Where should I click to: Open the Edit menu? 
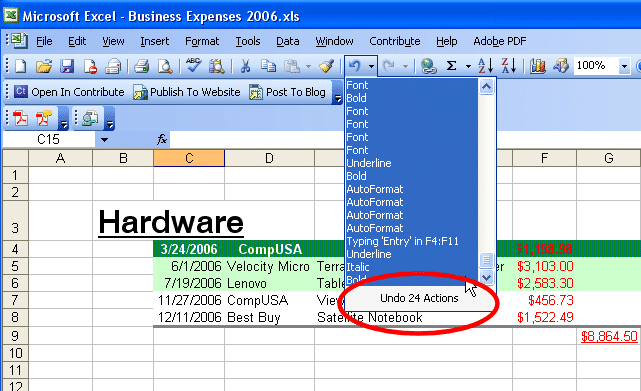[x=77, y=41]
